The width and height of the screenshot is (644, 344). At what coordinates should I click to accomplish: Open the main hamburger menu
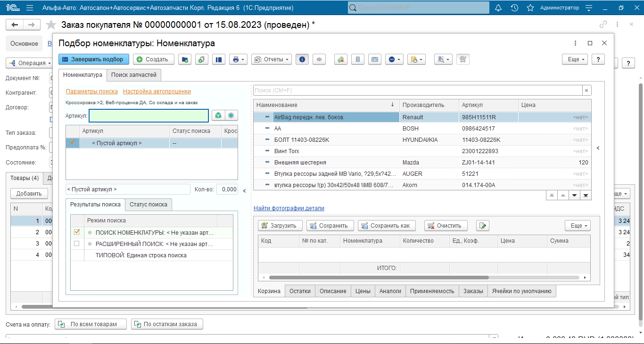click(x=30, y=8)
